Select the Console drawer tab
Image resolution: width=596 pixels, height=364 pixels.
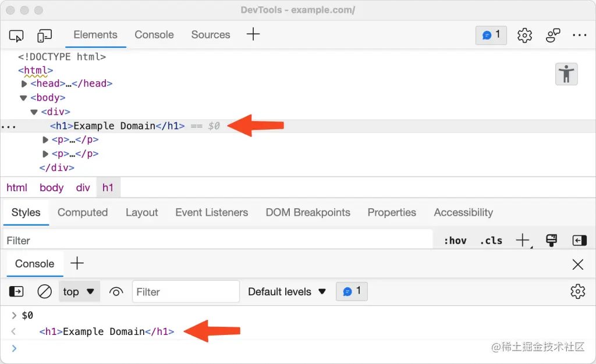coord(34,264)
